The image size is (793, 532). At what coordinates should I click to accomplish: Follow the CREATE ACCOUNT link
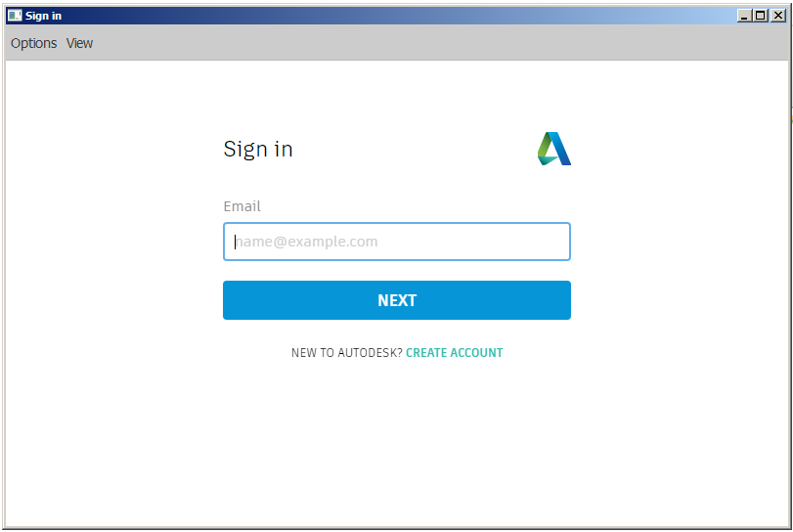(x=454, y=352)
